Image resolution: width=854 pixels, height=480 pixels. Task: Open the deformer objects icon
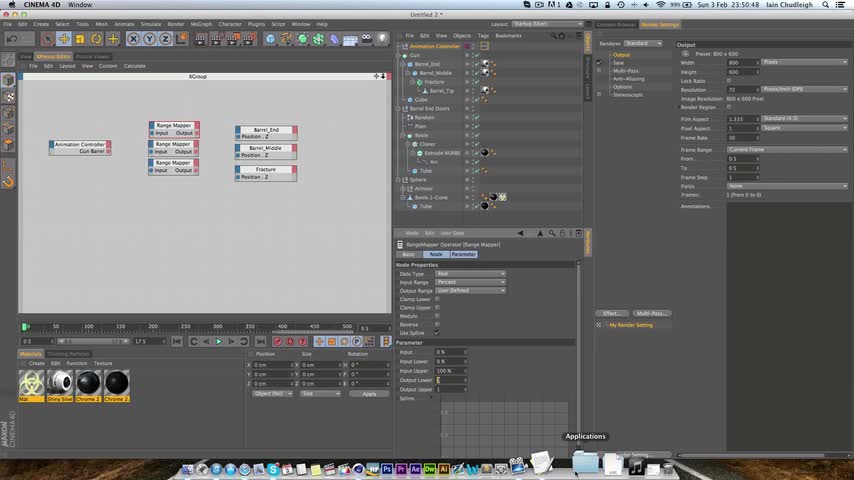click(x=334, y=39)
